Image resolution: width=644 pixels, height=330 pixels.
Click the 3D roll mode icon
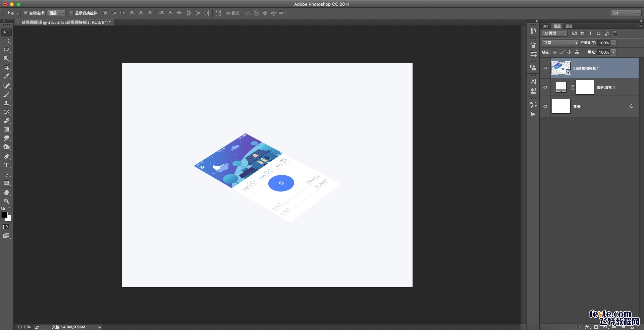coord(256,13)
